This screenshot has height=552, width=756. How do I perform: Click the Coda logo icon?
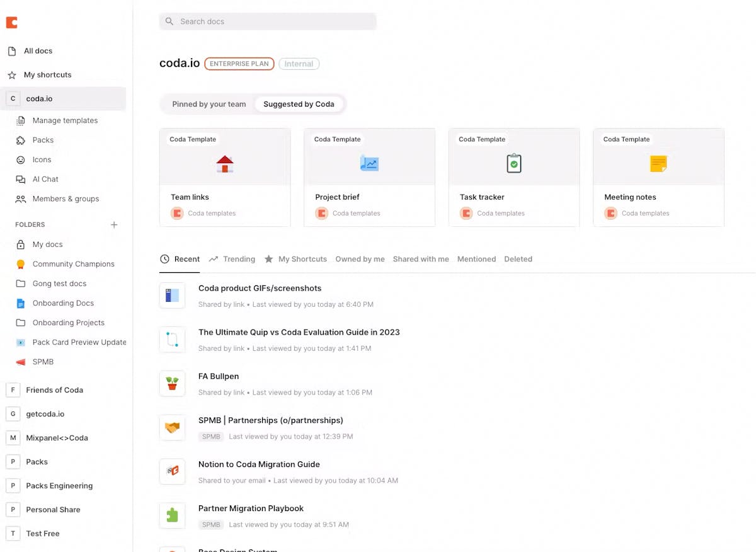coord(11,23)
